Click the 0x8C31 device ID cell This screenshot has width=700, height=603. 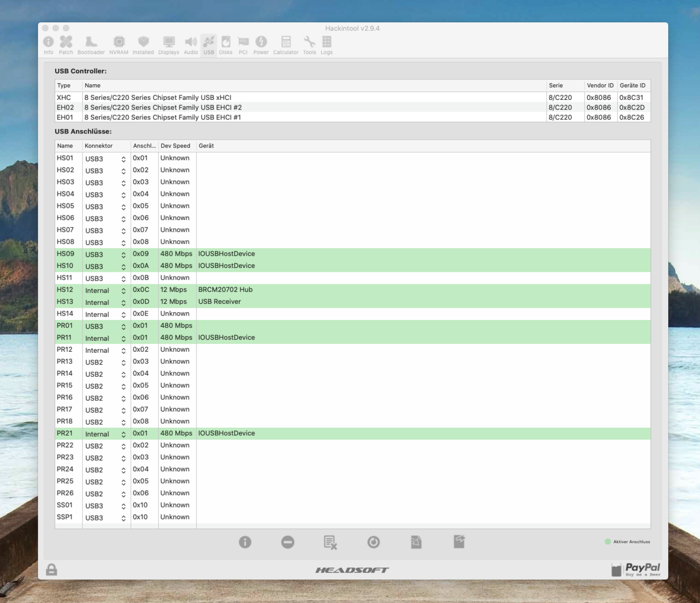pos(631,97)
